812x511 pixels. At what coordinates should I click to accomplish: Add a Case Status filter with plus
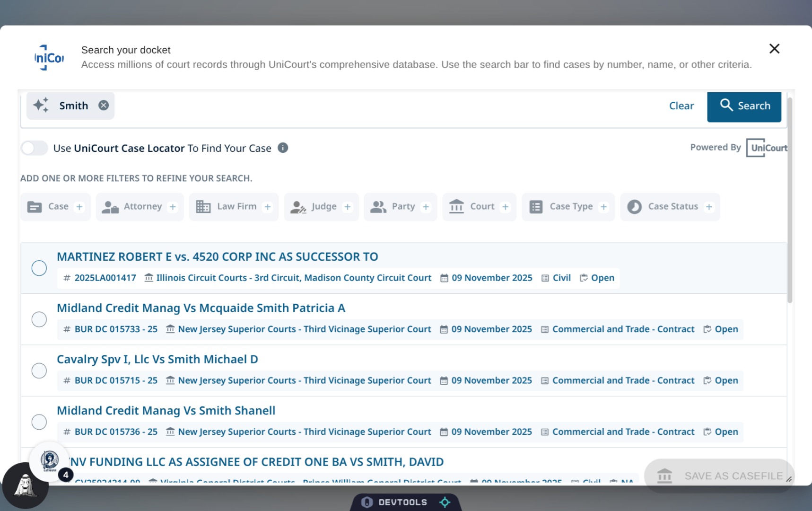coord(709,207)
